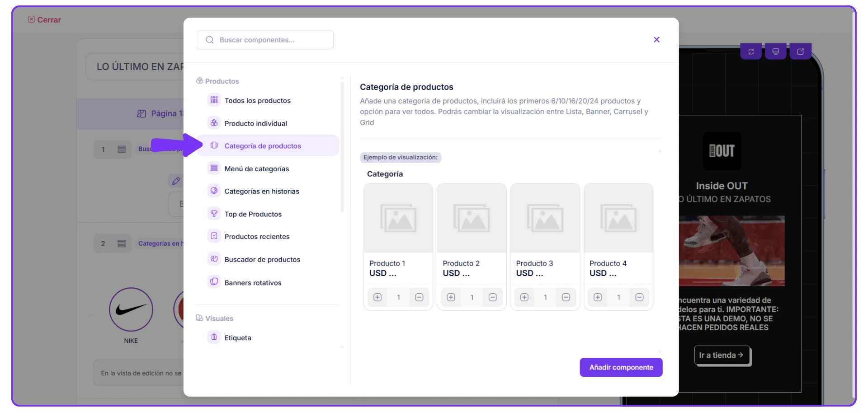Close the component picker dialog
This screenshot has width=868, height=412.
point(656,40)
